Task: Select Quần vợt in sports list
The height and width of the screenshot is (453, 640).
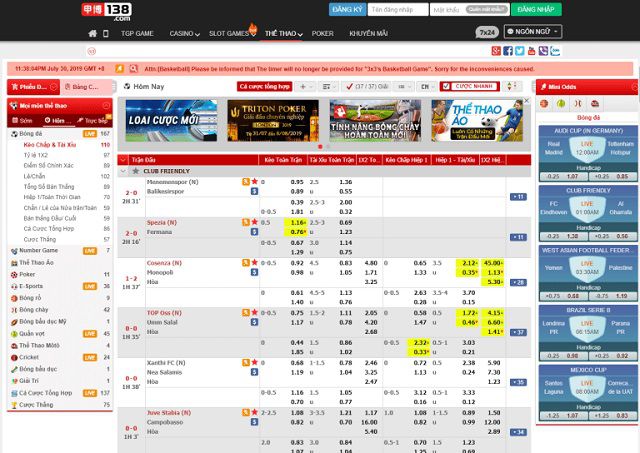Action: coord(32,333)
